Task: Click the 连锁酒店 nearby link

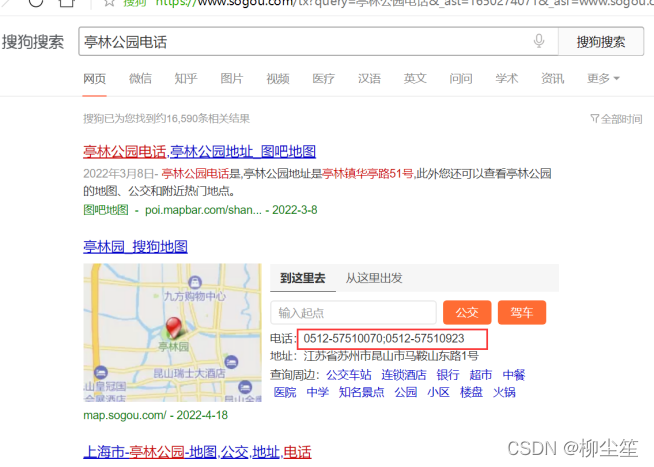Action: (404, 375)
